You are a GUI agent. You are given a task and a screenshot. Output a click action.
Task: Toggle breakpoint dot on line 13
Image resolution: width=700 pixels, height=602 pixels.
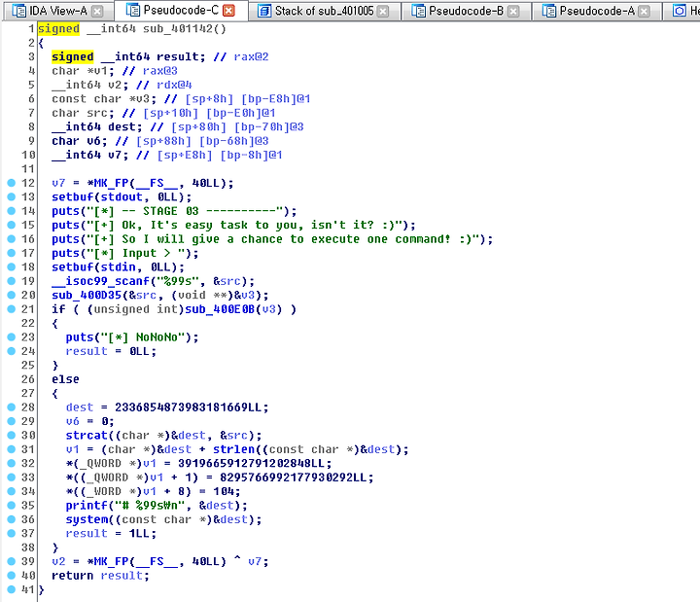click(x=12, y=196)
